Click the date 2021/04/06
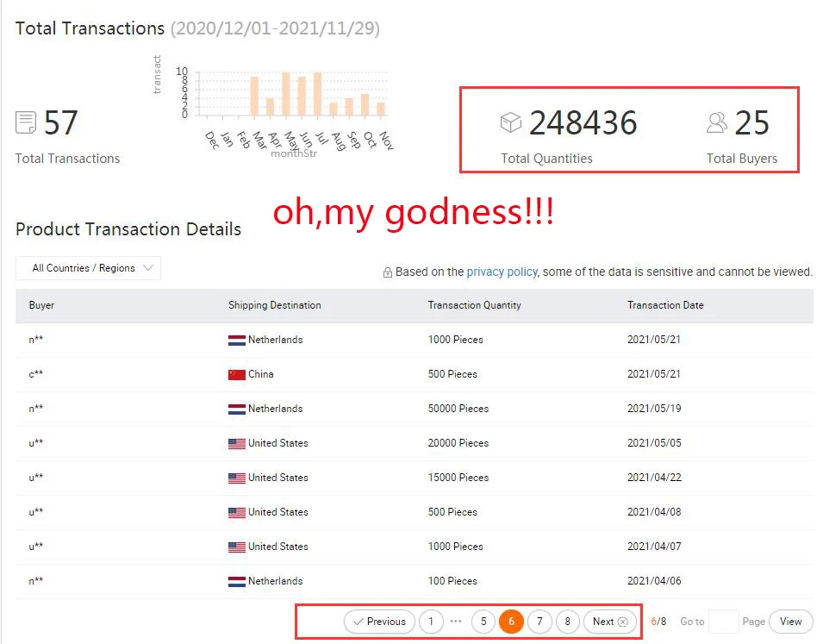The height and width of the screenshot is (644, 823). 654,581
